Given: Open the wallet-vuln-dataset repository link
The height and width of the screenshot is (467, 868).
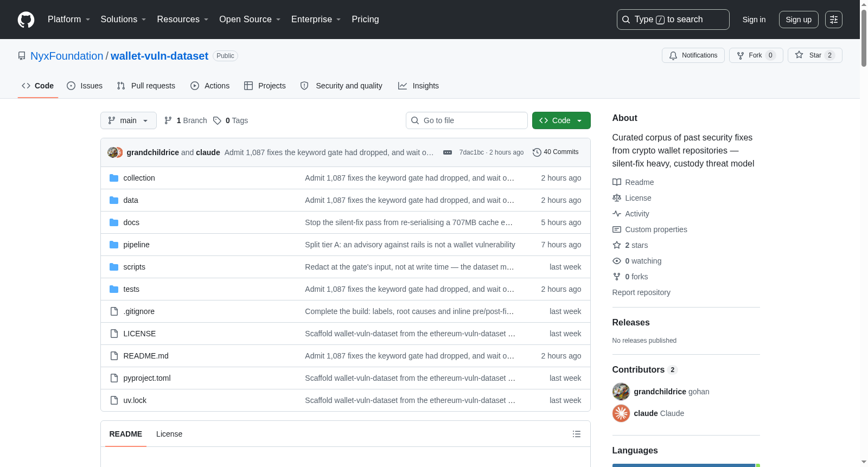Looking at the screenshot, I should point(159,56).
